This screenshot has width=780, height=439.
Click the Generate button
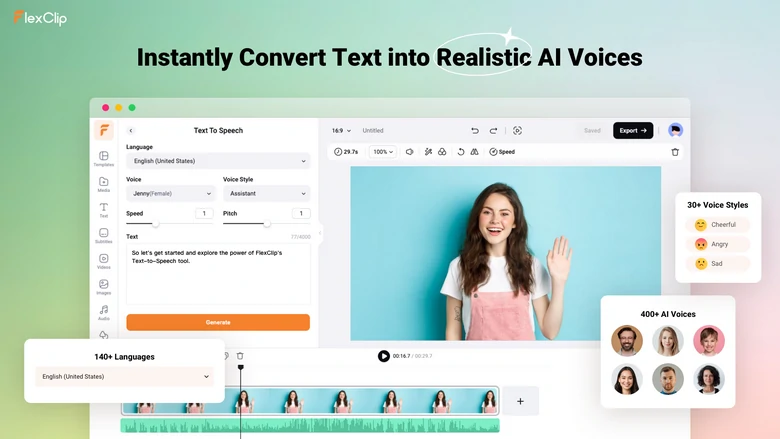click(x=218, y=322)
